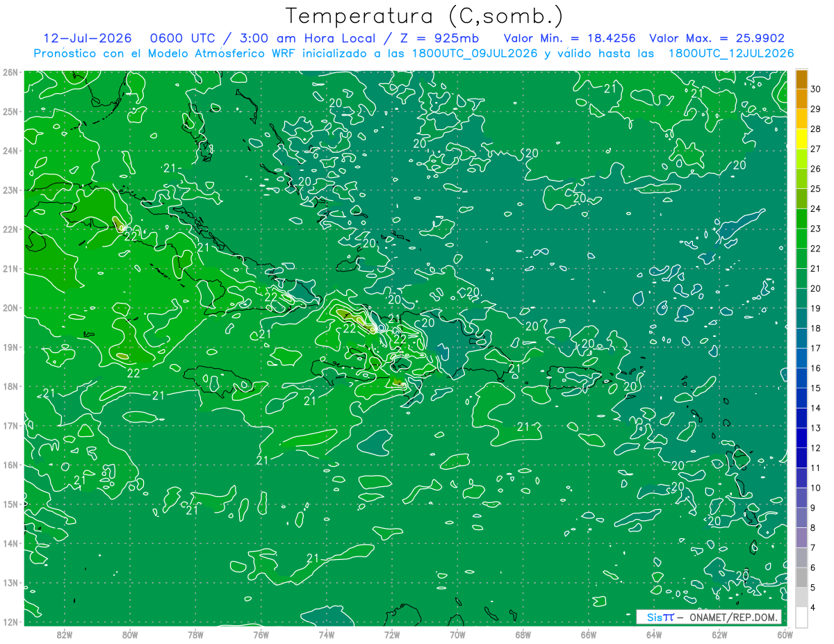Viewport: 834px width, 644px height.
Task: Click the '60W' longitude axis label
Action: click(785, 634)
